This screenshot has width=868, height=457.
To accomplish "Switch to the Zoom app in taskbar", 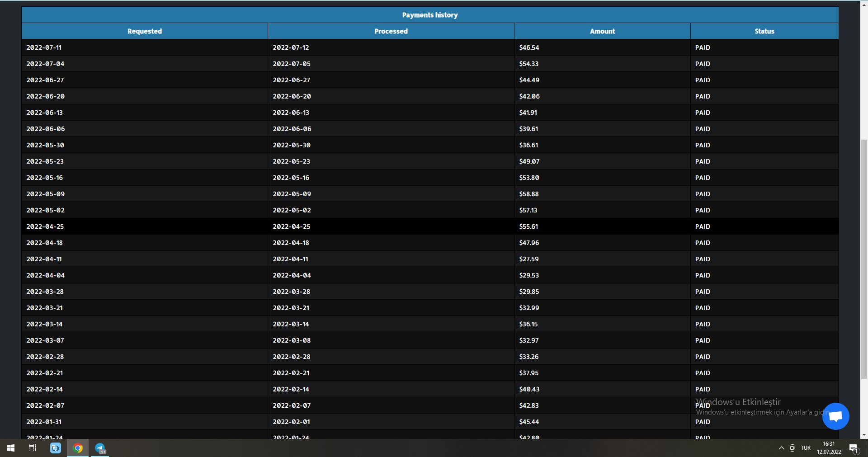I will [56, 448].
